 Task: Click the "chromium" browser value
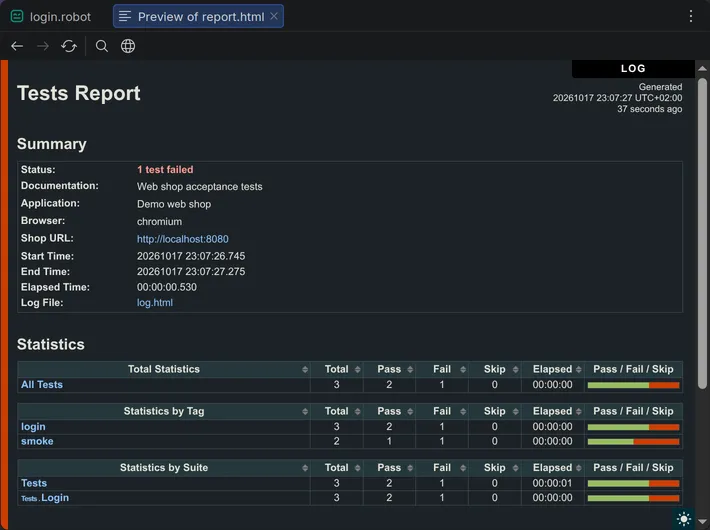[159, 222]
